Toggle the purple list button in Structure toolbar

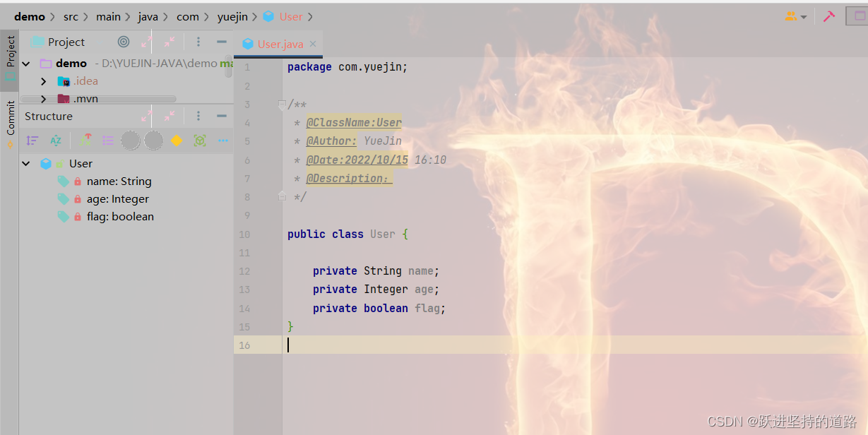(x=108, y=141)
